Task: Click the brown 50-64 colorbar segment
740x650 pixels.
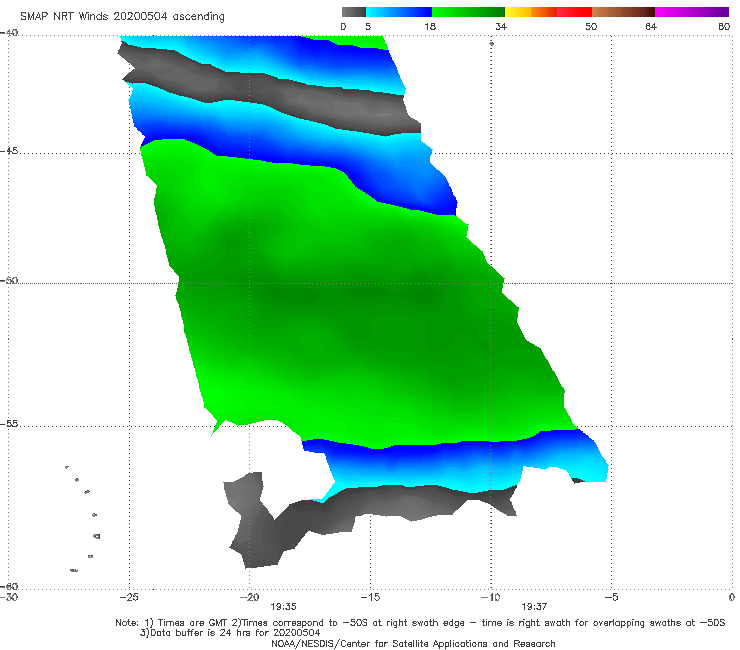Action: point(623,12)
